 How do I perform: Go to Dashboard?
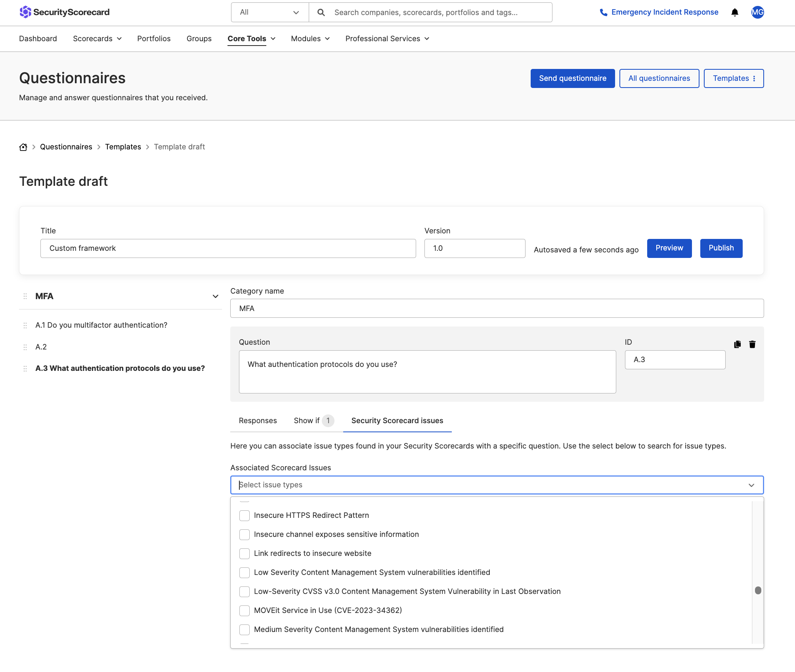[x=38, y=38]
